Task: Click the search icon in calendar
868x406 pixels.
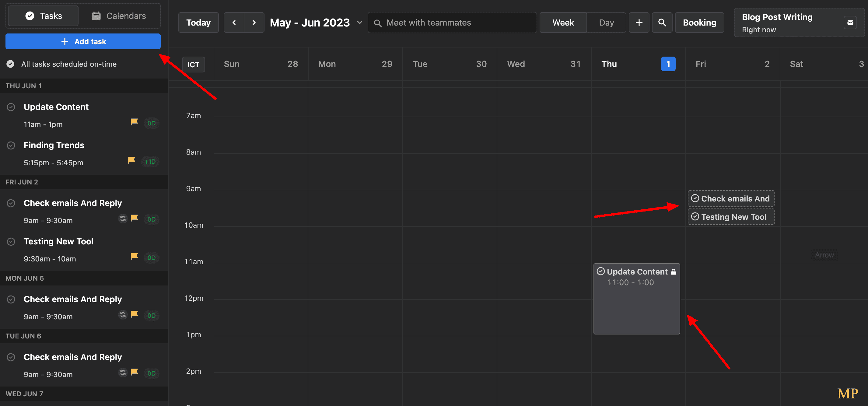Action: [x=662, y=23]
